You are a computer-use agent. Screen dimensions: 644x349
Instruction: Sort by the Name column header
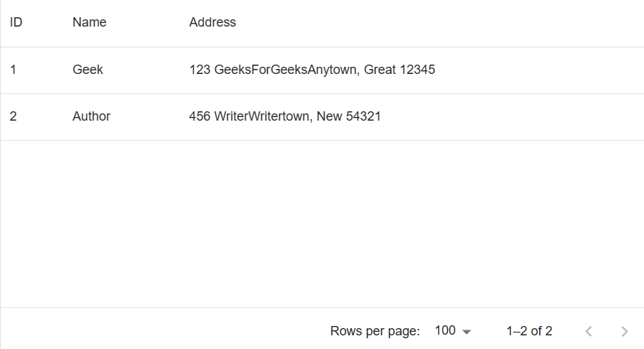pyautogui.click(x=89, y=22)
